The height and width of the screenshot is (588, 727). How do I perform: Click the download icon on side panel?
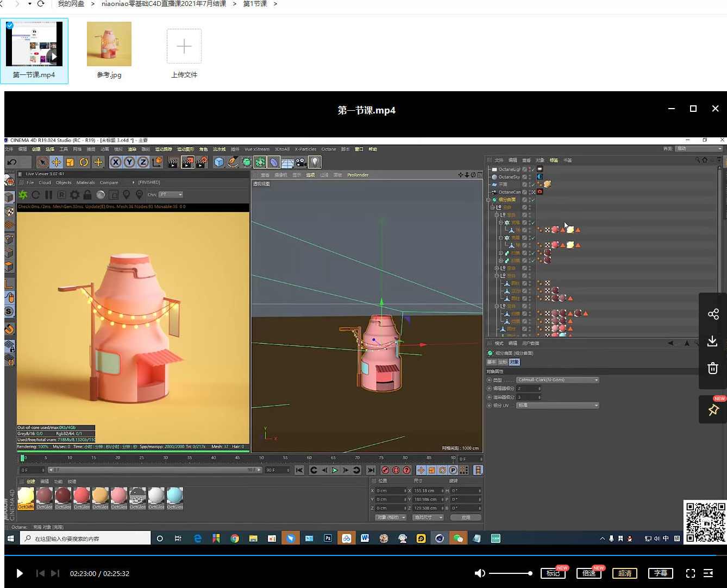coord(712,341)
